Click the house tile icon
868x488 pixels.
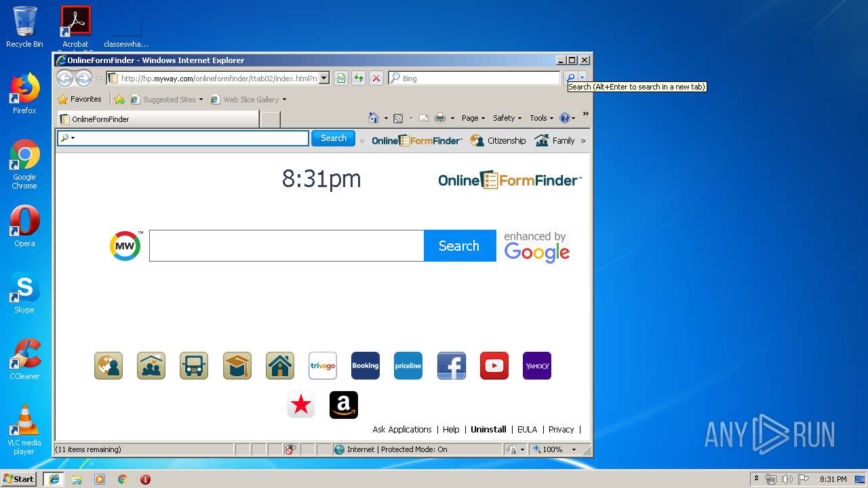click(x=280, y=366)
